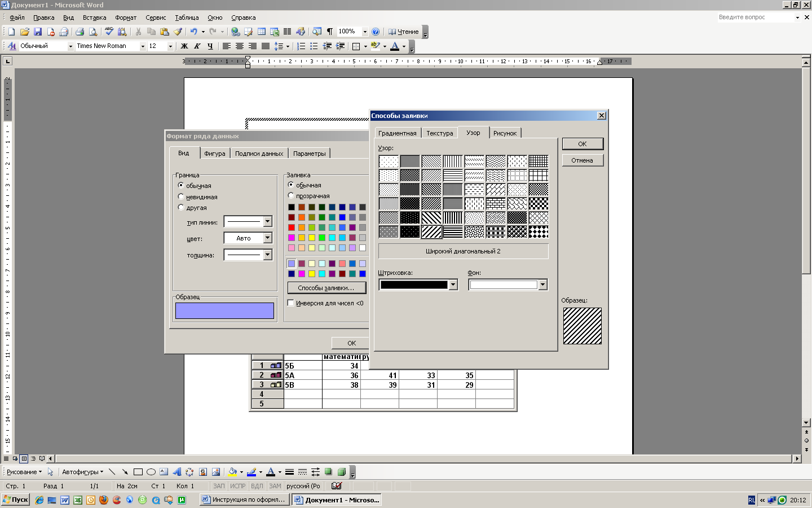Click the Rectangle tool in Drawing toolbar
The image size is (812, 508).
138,472
